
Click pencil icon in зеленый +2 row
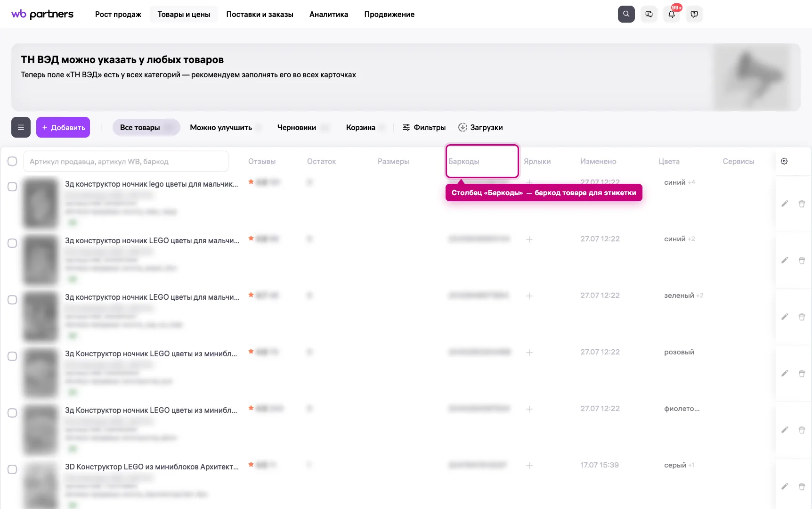[x=785, y=317]
